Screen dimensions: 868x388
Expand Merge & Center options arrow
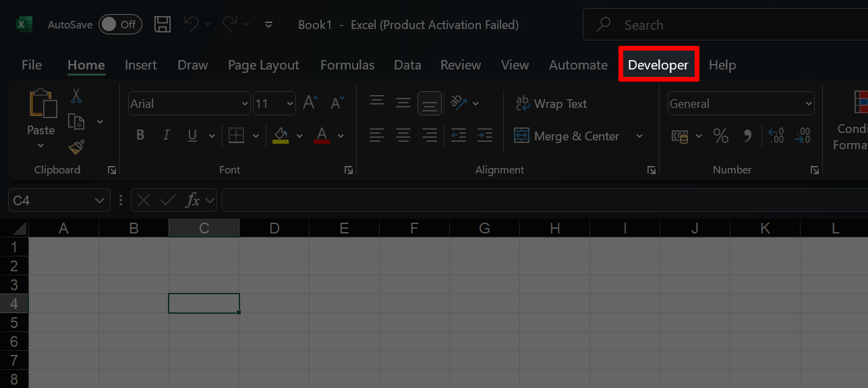[639, 136]
